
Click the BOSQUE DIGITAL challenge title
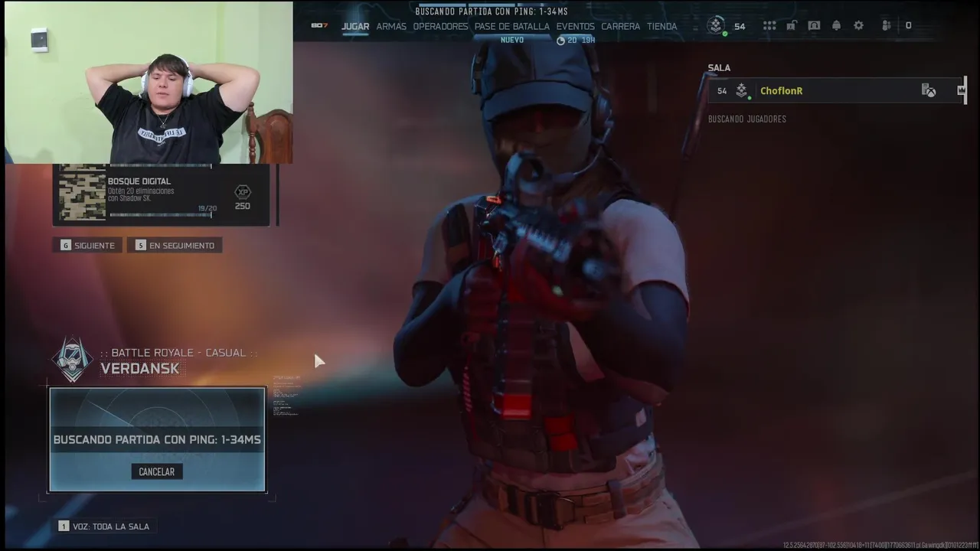click(139, 181)
